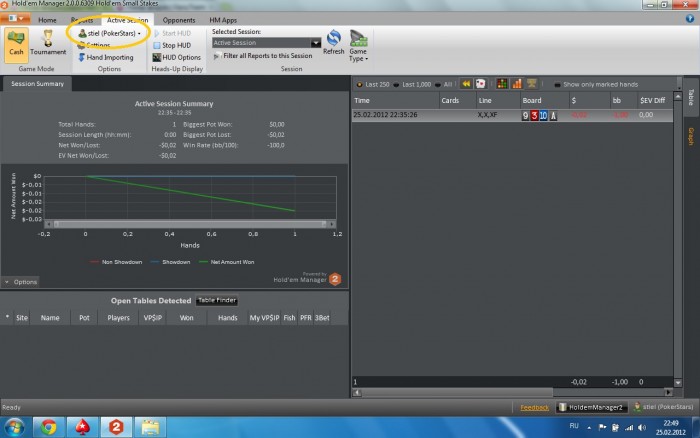This screenshot has width=700, height=438.
Task: Click Hold'em Manager 2 taskbar icon
Action: [116, 427]
